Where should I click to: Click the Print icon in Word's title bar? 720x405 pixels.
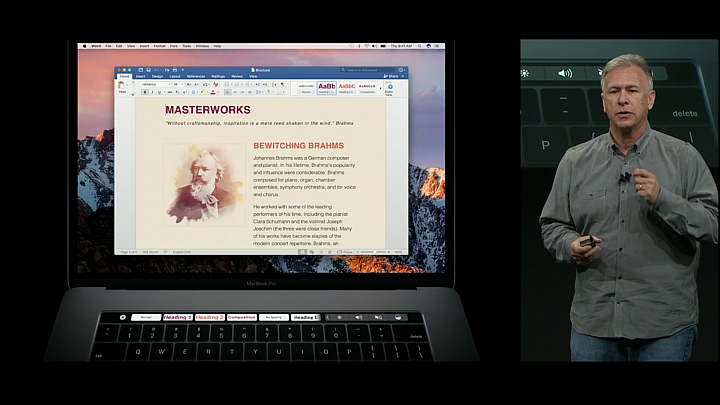175,70
